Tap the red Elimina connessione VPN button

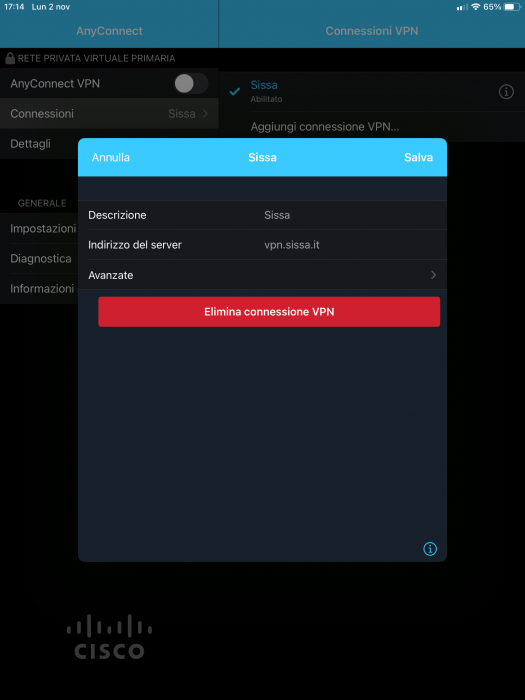pos(269,312)
